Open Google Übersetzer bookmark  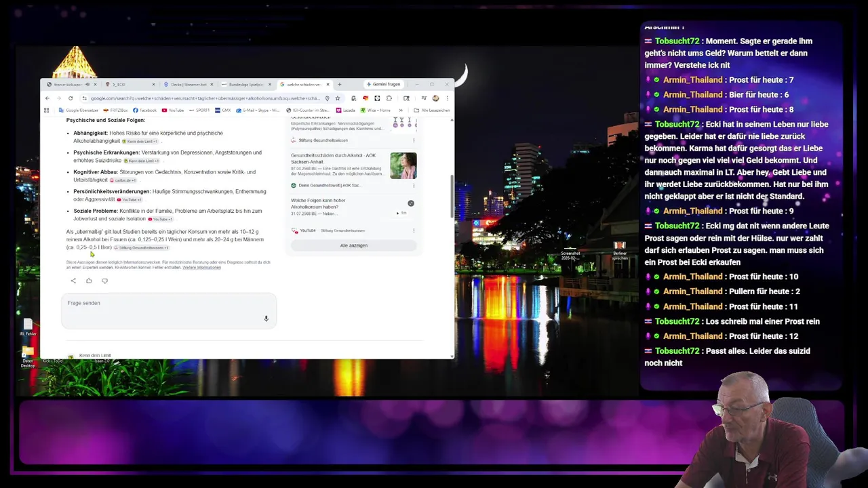79,110
